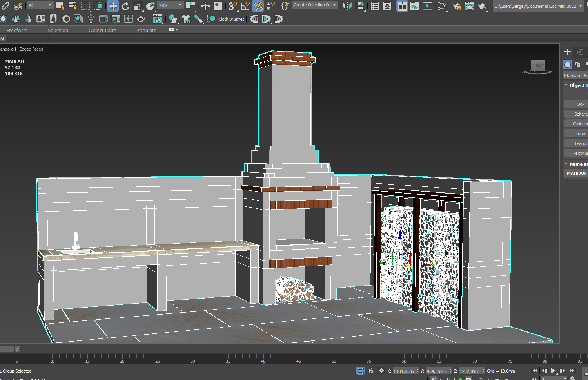Click the Select by Name icon
588x380 pixels.
click(x=73, y=6)
